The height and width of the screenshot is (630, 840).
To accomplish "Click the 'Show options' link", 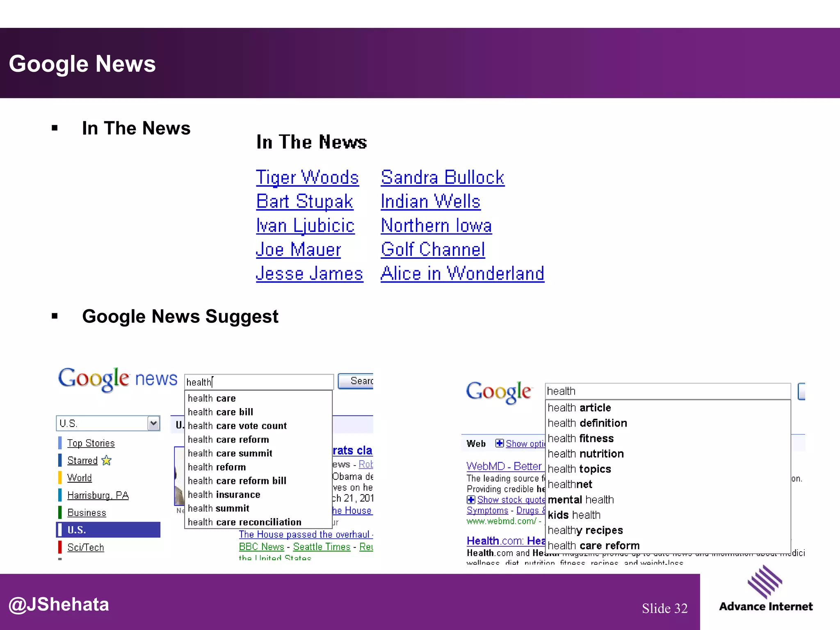I will tap(525, 443).
